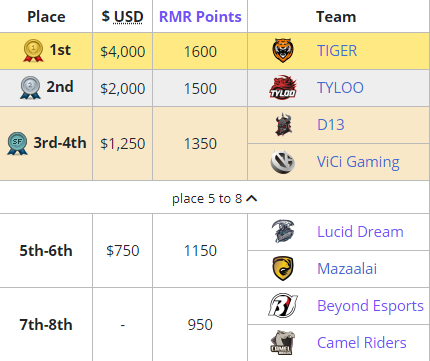The width and height of the screenshot is (430, 361).
Task: Click the D13 helmet logo icon
Action: pyautogui.click(x=283, y=124)
